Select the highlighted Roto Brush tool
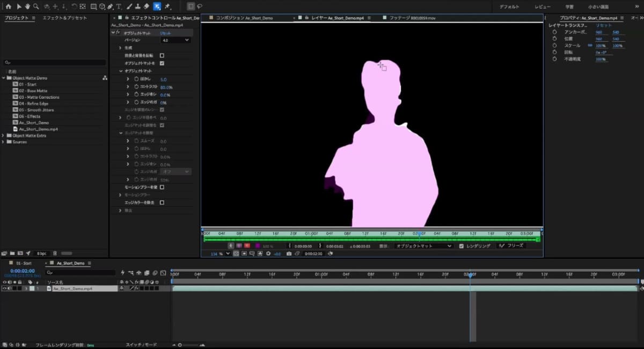Image resolution: width=644 pixels, height=349 pixels. click(157, 6)
